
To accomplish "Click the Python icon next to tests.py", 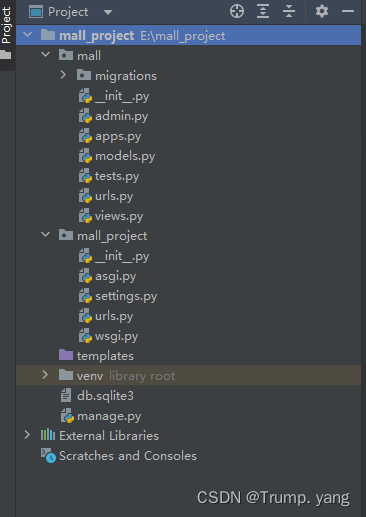I will (85, 176).
